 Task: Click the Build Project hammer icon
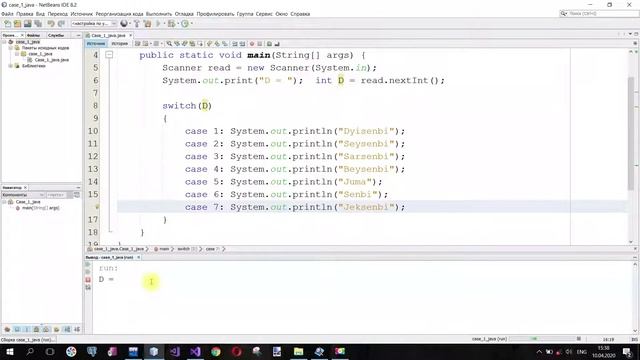137,24
